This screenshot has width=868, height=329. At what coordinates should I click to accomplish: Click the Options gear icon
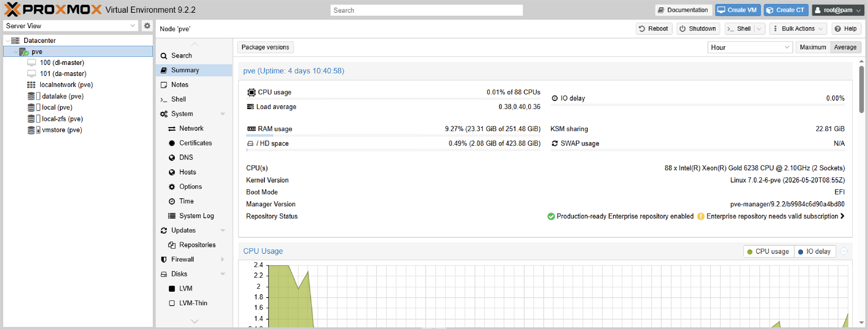click(x=172, y=187)
